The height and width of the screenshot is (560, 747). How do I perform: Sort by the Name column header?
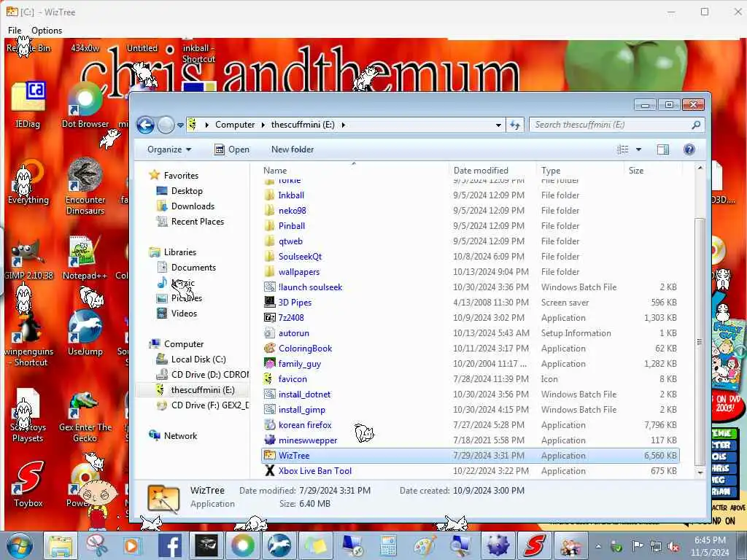355,171
